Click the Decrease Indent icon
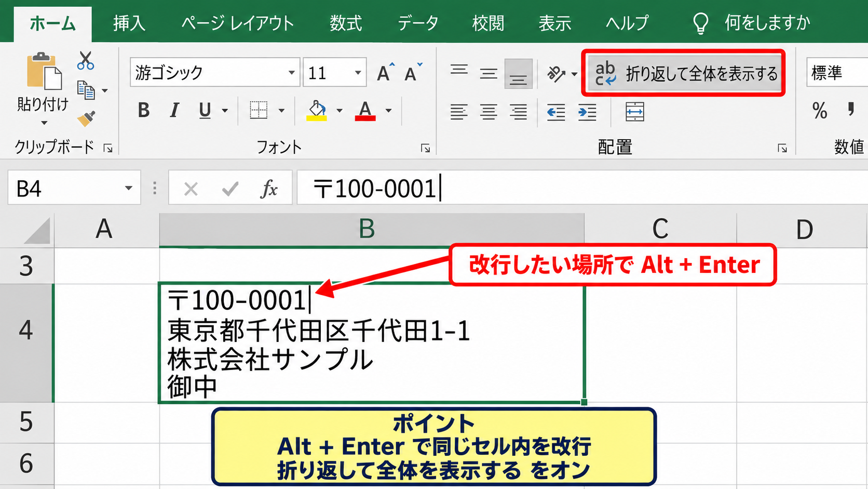Screen dimensions: 868x489 556,112
